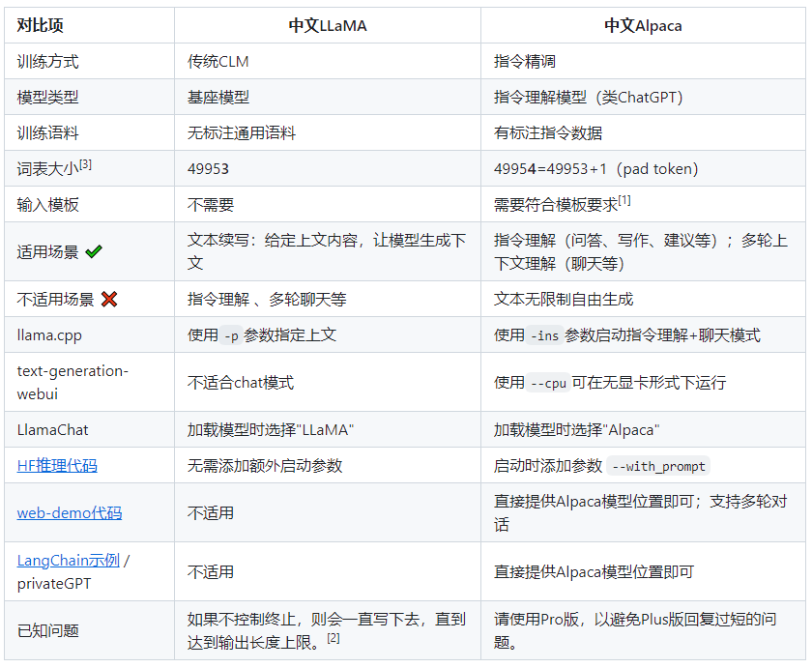Click the --with_prompt code snippet
The image size is (812, 668).
point(658,466)
